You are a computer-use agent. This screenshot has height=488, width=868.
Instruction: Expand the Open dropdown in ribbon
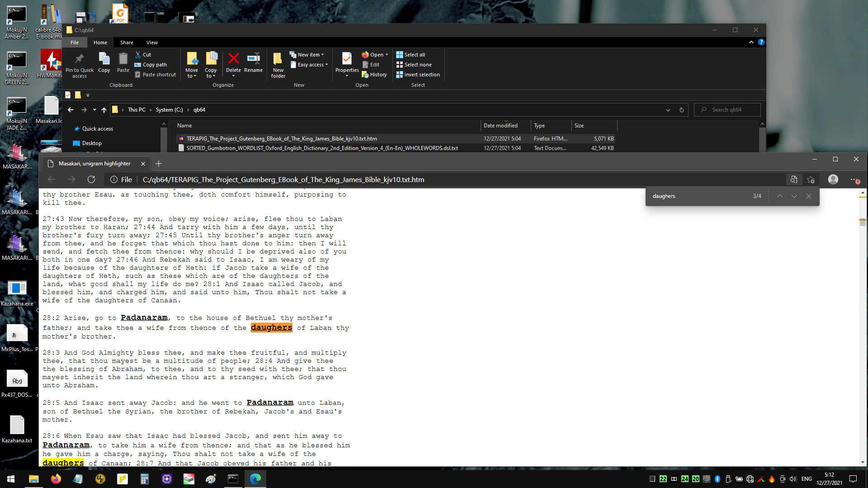(375, 55)
